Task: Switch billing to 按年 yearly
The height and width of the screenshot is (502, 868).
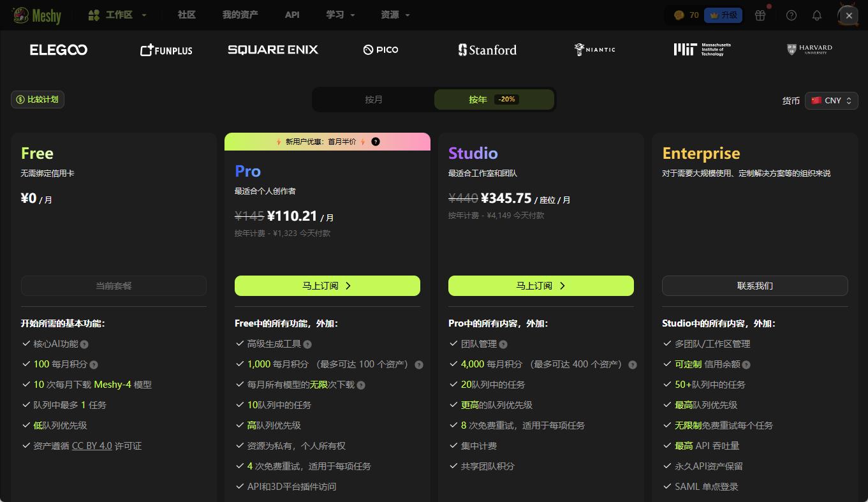Action: tap(494, 100)
